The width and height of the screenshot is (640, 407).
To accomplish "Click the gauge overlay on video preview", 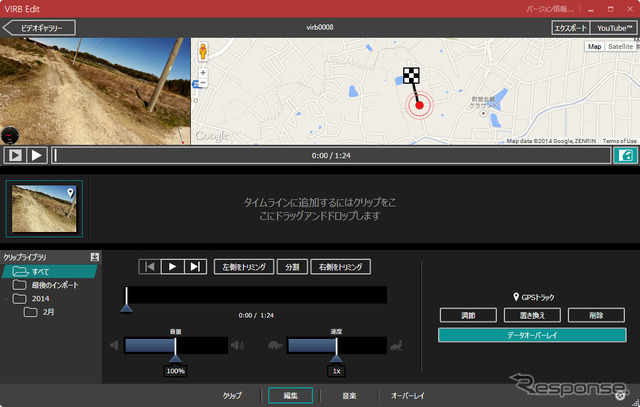I will point(10,136).
